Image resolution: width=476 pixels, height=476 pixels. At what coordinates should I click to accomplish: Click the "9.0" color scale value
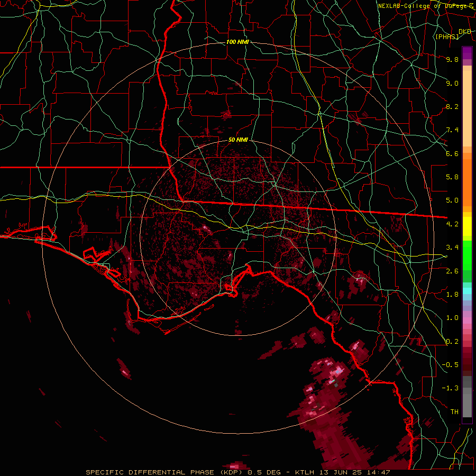pyautogui.click(x=452, y=83)
